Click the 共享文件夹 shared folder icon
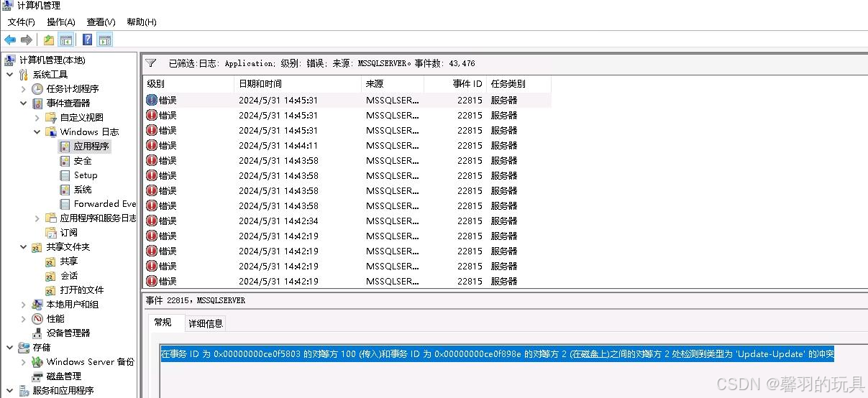 pos(37,247)
